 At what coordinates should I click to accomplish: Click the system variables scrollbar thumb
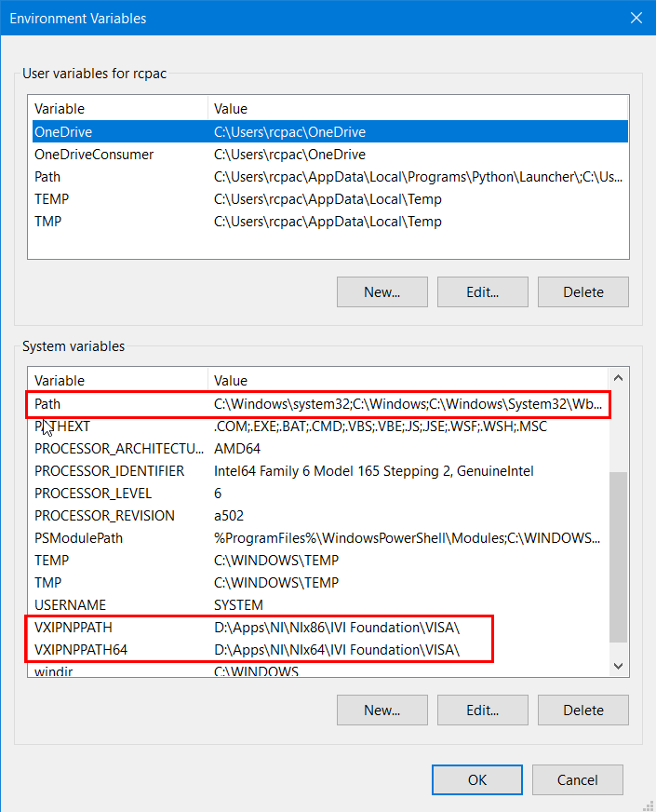click(x=618, y=557)
